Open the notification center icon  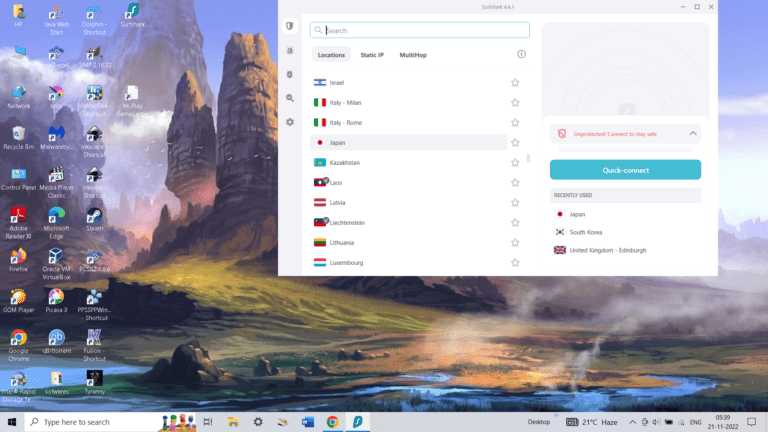751,422
